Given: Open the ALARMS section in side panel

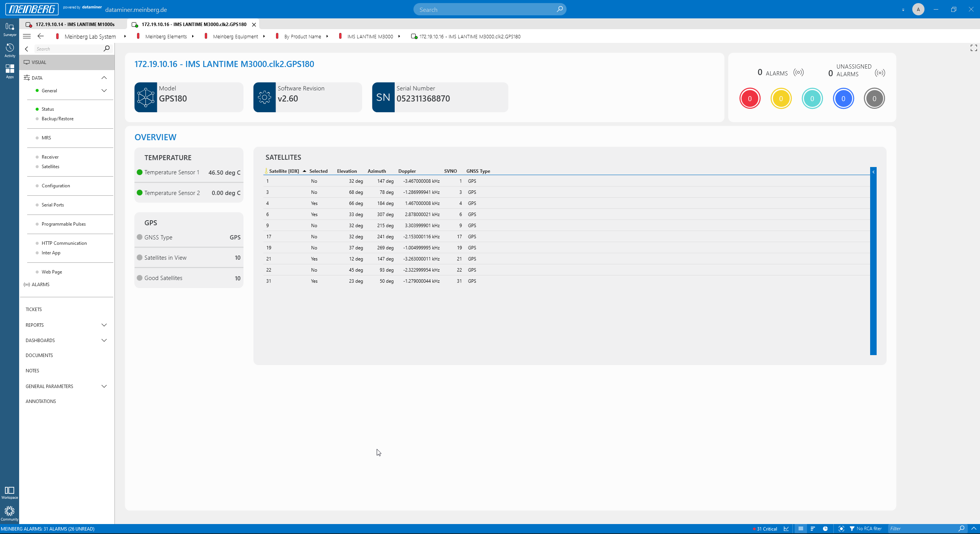Looking at the screenshot, I should click(x=41, y=285).
